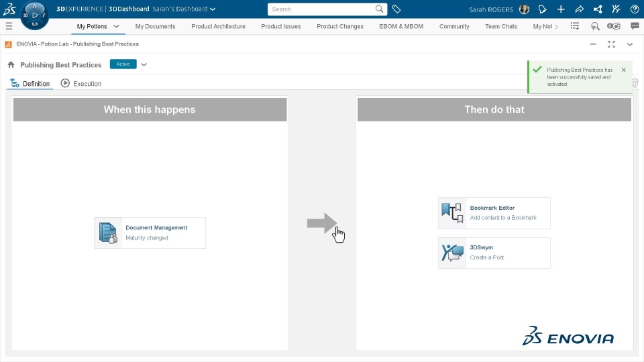
Task: Dismiss the saved and activated notification
Action: pyautogui.click(x=623, y=70)
